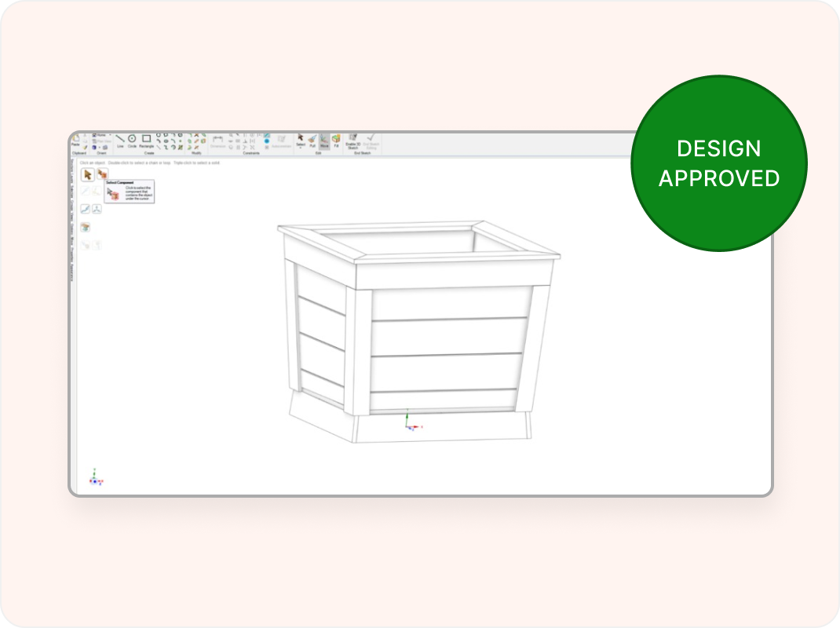The image size is (840, 628).
Task: Click the Enable 3D Sketch button
Action: click(x=352, y=140)
